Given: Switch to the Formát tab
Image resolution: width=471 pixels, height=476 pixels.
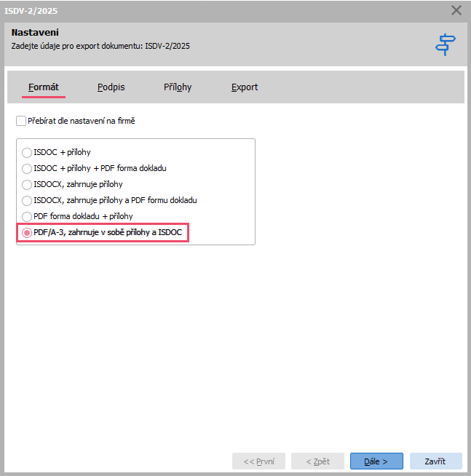Looking at the screenshot, I should coord(44,87).
